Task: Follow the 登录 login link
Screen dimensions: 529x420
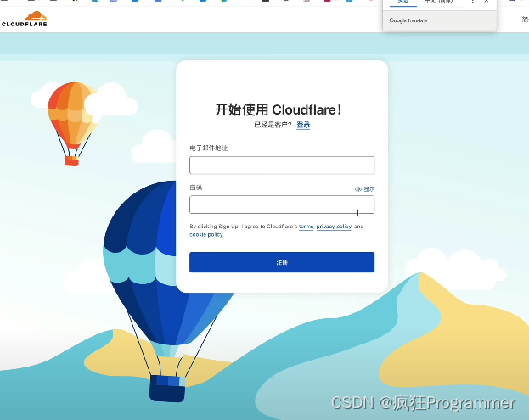Action: click(303, 125)
